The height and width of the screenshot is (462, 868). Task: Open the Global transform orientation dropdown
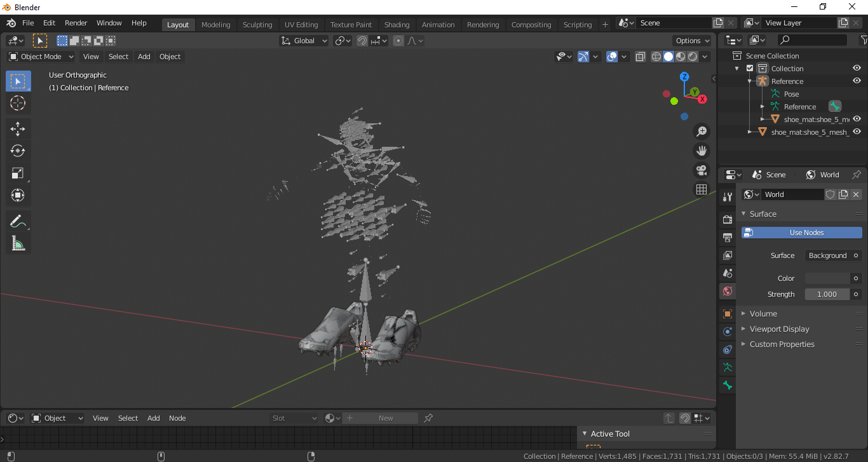pos(304,41)
